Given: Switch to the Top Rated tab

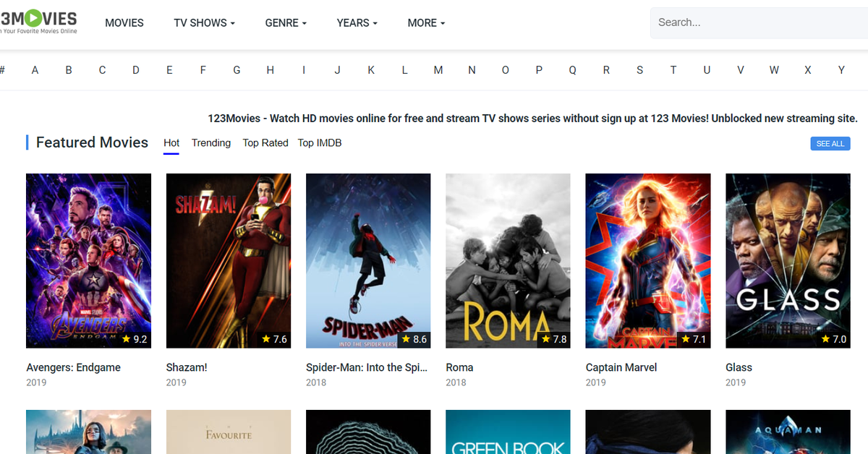Looking at the screenshot, I should (265, 142).
